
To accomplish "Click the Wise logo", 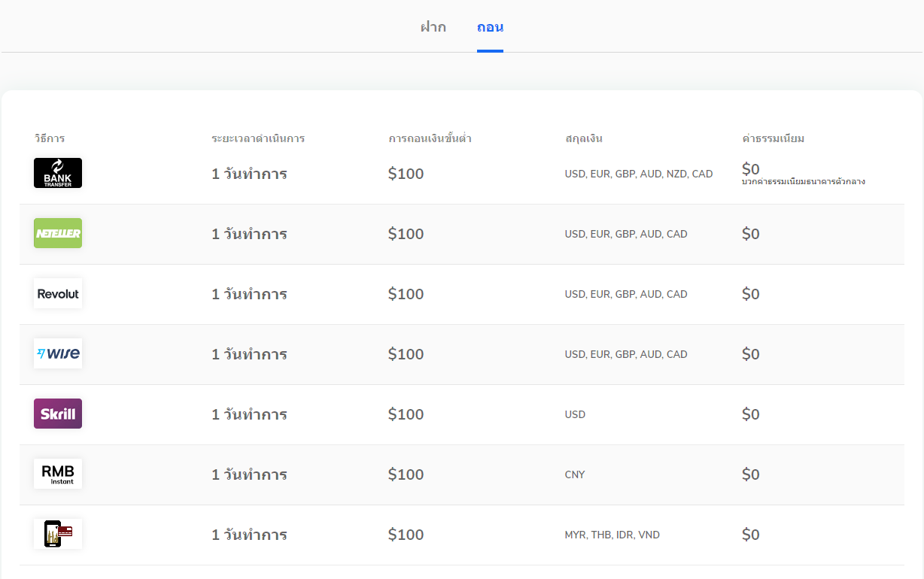I will [x=58, y=353].
